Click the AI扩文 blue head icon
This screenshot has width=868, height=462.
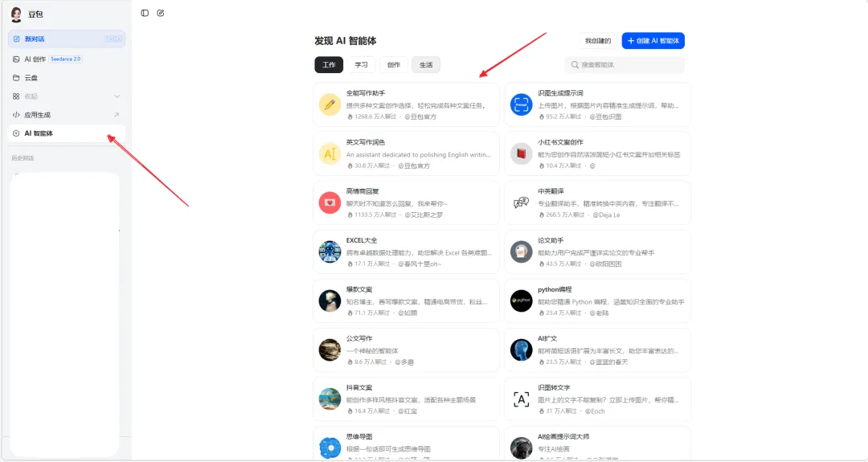(x=521, y=350)
